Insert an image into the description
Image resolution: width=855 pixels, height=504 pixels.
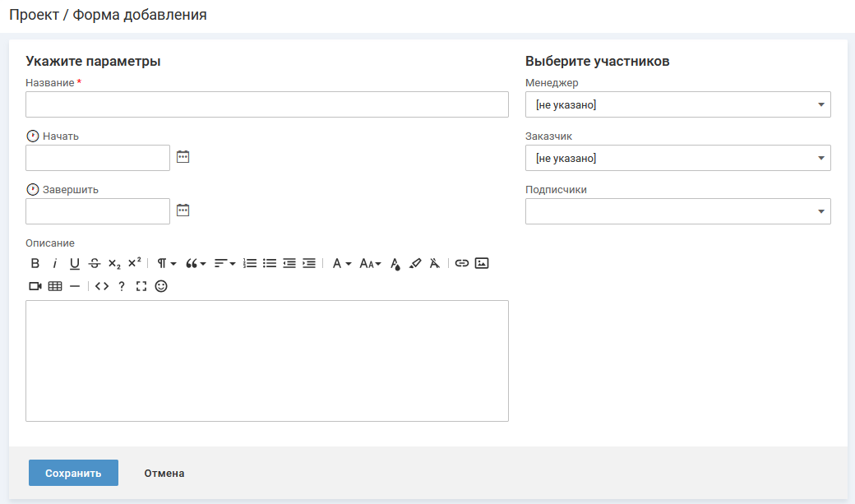click(x=482, y=263)
